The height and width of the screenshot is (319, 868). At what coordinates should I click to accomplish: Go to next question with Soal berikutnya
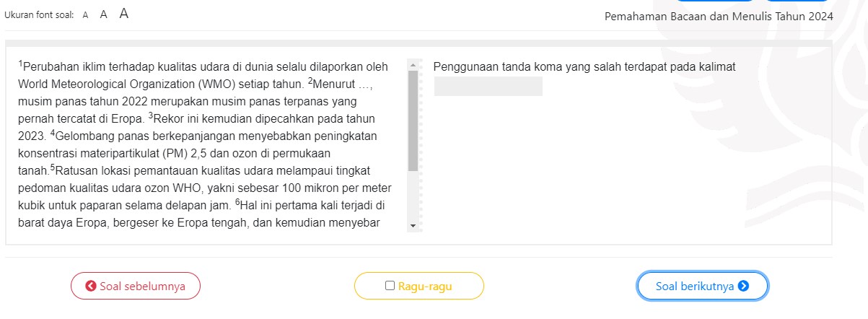tap(695, 287)
